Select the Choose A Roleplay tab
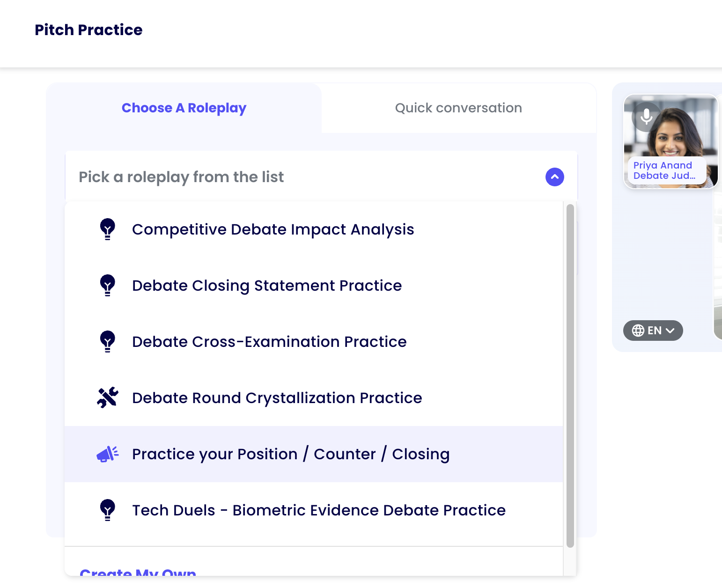The image size is (722, 588). [x=184, y=108]
